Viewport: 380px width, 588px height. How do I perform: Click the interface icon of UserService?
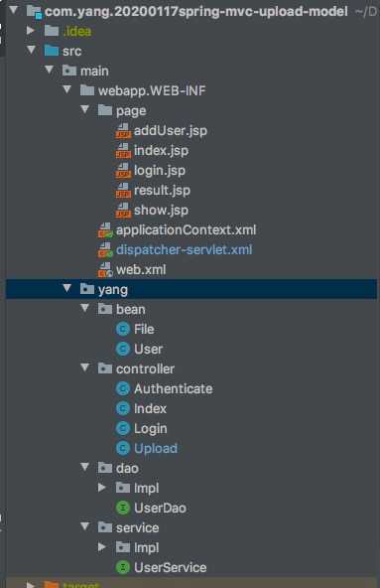[x=123, y=568]
